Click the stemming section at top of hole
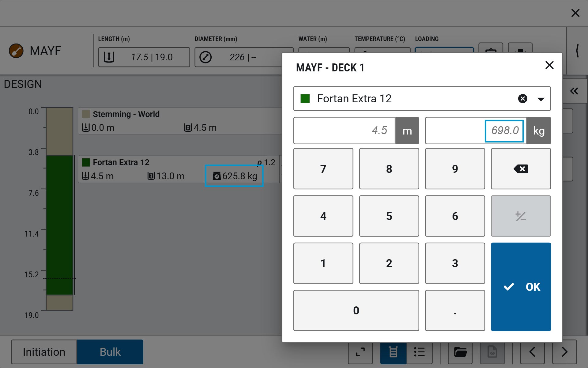Screen dimensions: 588x368 click(x=59, y=131)
